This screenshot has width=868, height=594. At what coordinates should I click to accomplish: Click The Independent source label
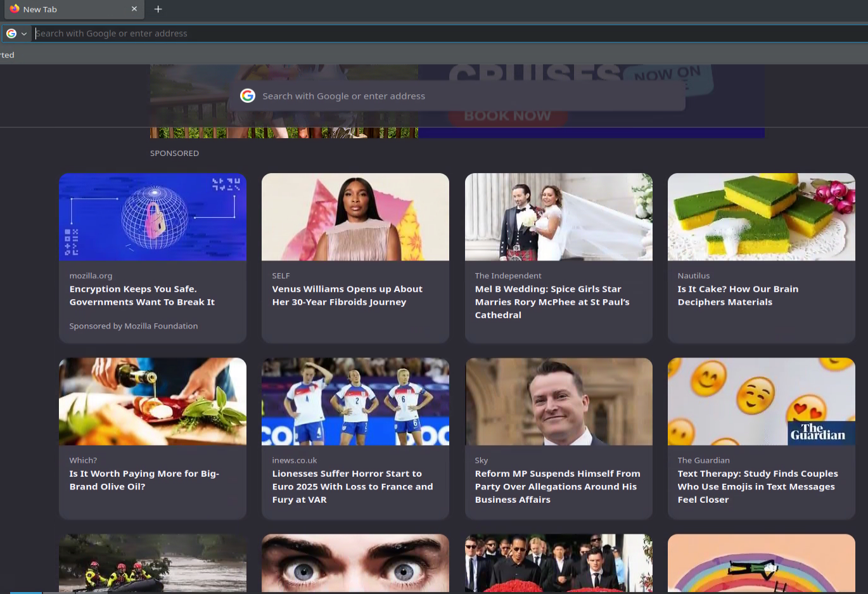coord(508,276)
